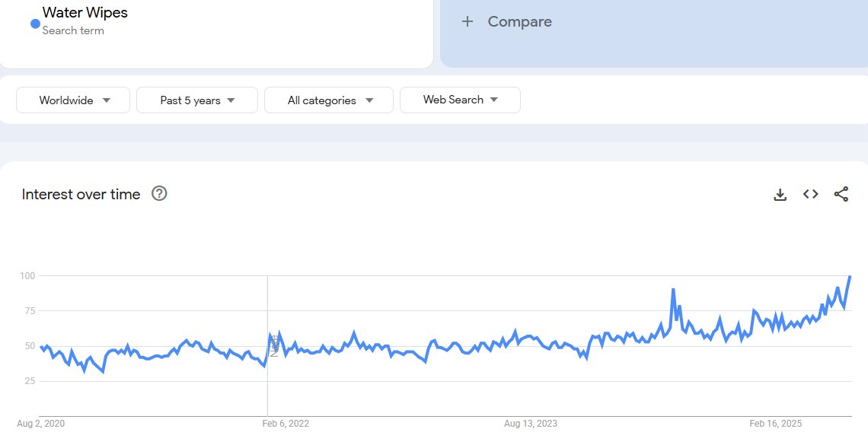The width and height of the screenshot is (868, 448).
Task: Edit the Water Wipes search term
Action: (85, 13)
